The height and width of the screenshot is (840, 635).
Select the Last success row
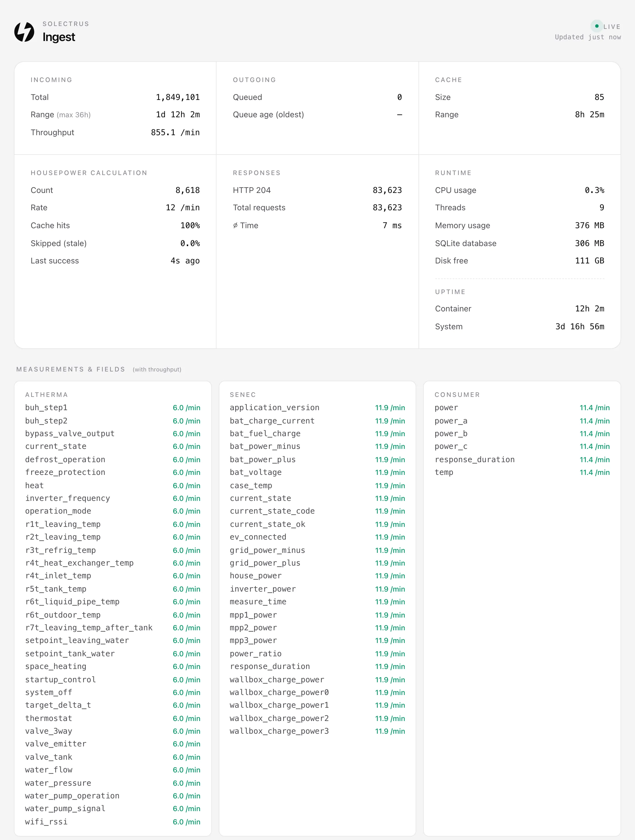point(115,261)
